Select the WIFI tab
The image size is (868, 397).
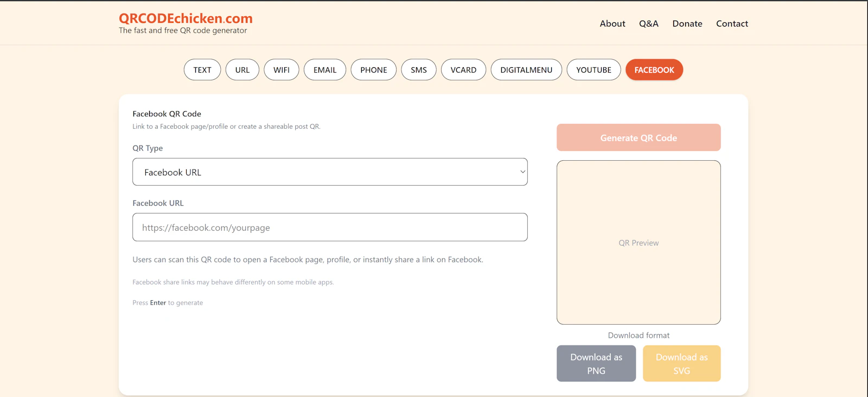[x=282, y=70]
